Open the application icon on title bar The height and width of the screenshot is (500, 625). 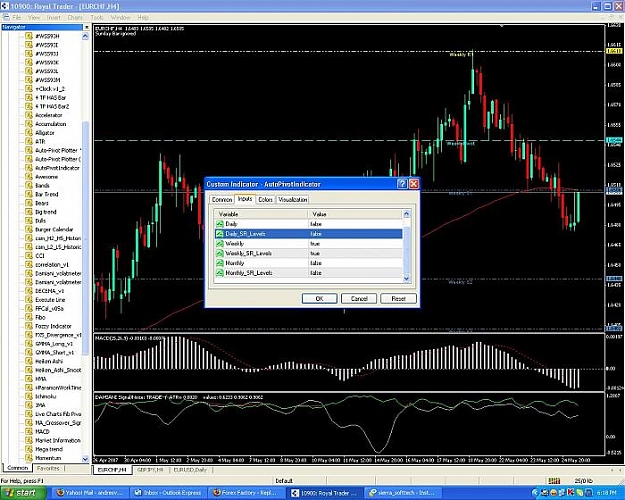coord(5,6)
